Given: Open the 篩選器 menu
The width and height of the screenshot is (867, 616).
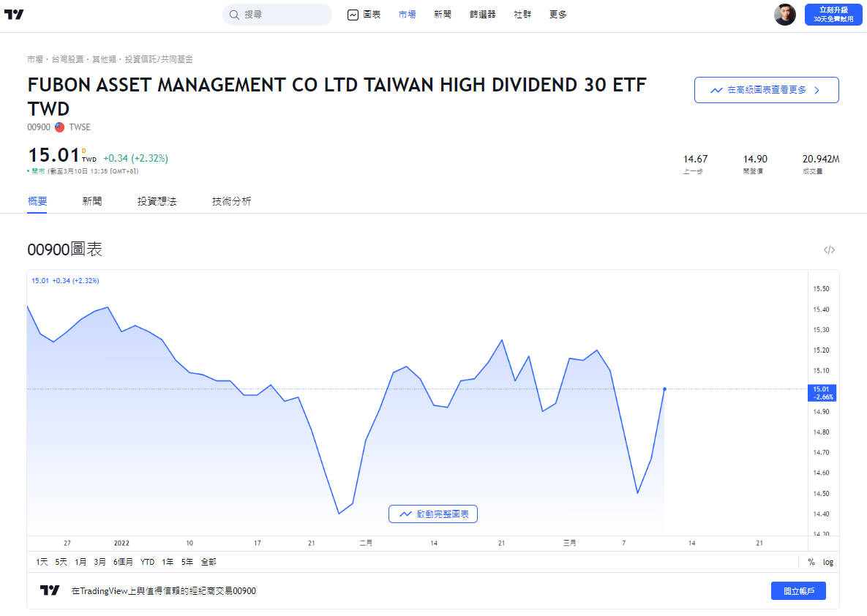Looking at the screenshot, I should tap(482, 15).
